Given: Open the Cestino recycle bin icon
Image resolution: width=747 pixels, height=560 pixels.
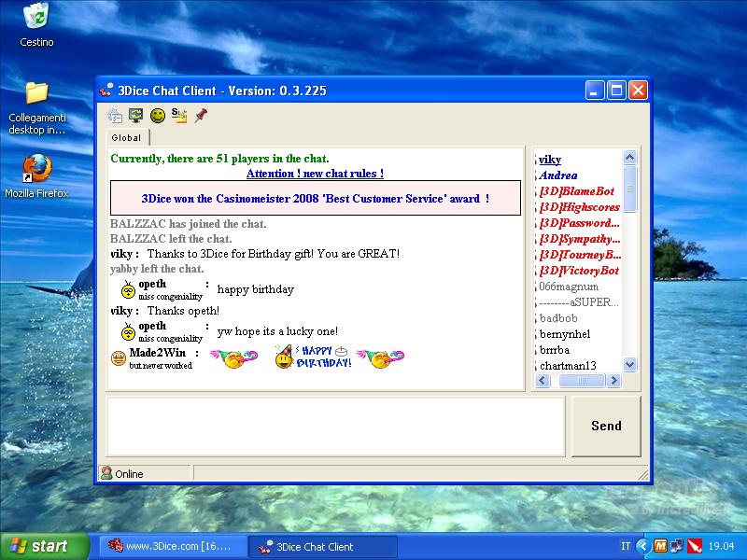Looking at the screenshot, I should [36, 15].
